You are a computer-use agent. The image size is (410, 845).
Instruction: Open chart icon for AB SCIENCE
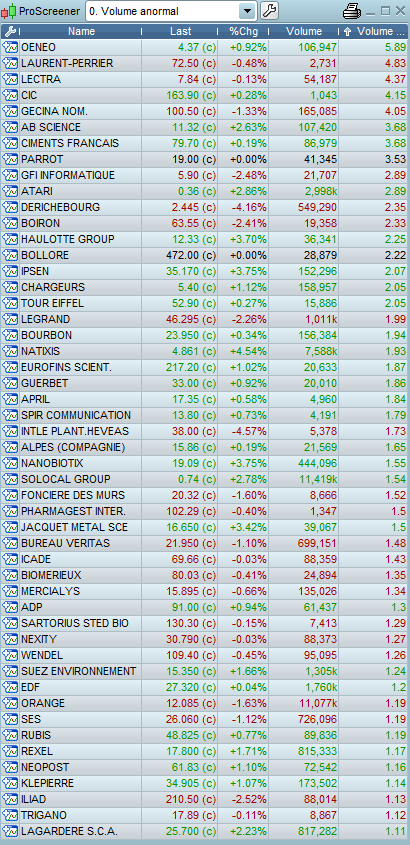[x=11, y=127]
